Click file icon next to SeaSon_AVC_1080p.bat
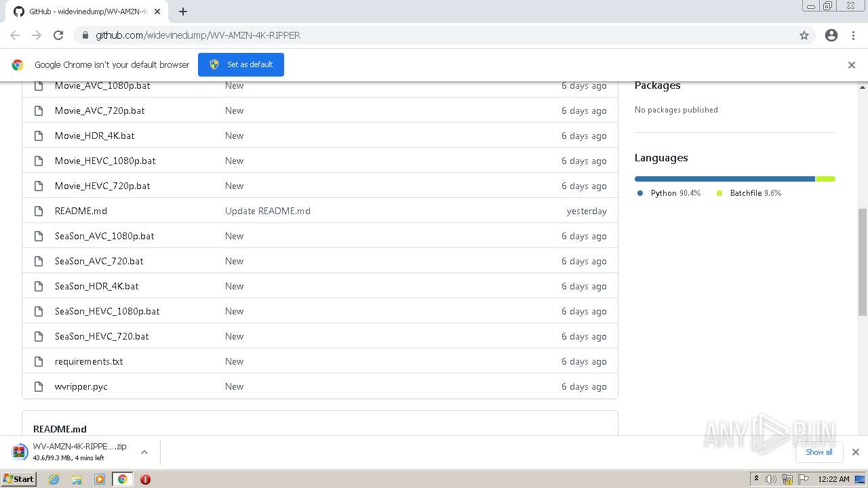 [x=39, y=236]
